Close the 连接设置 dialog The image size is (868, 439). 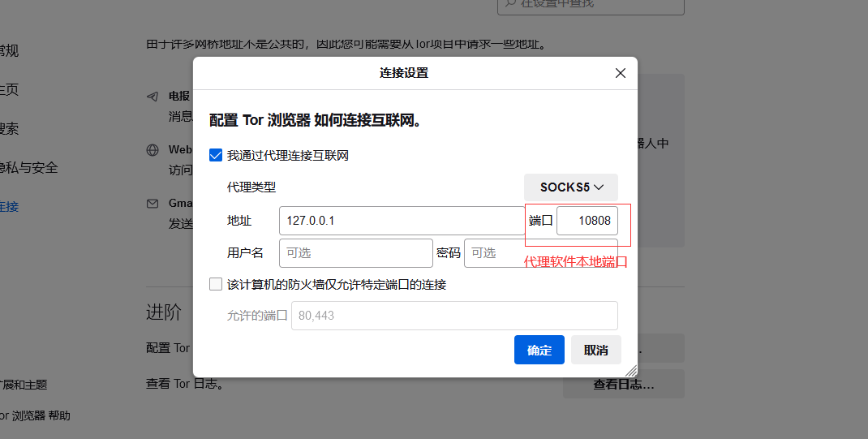[621, 73]
